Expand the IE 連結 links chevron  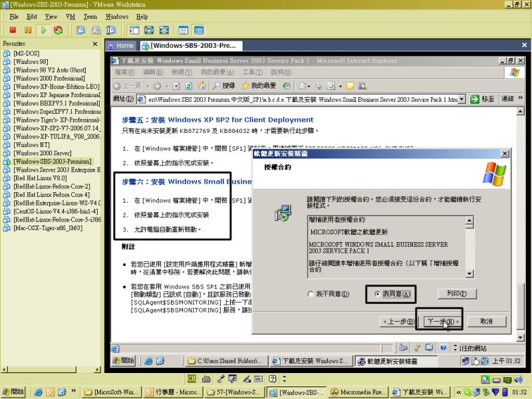521,98
